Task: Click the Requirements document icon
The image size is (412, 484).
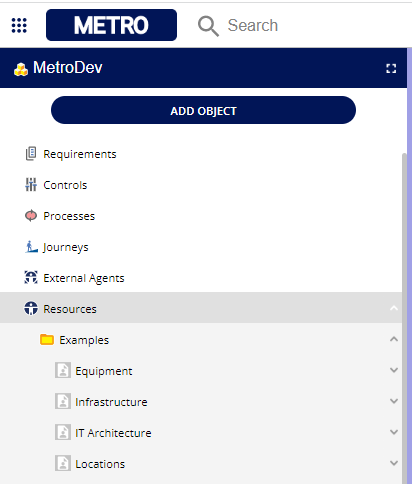Action: (x=31, y=154)
